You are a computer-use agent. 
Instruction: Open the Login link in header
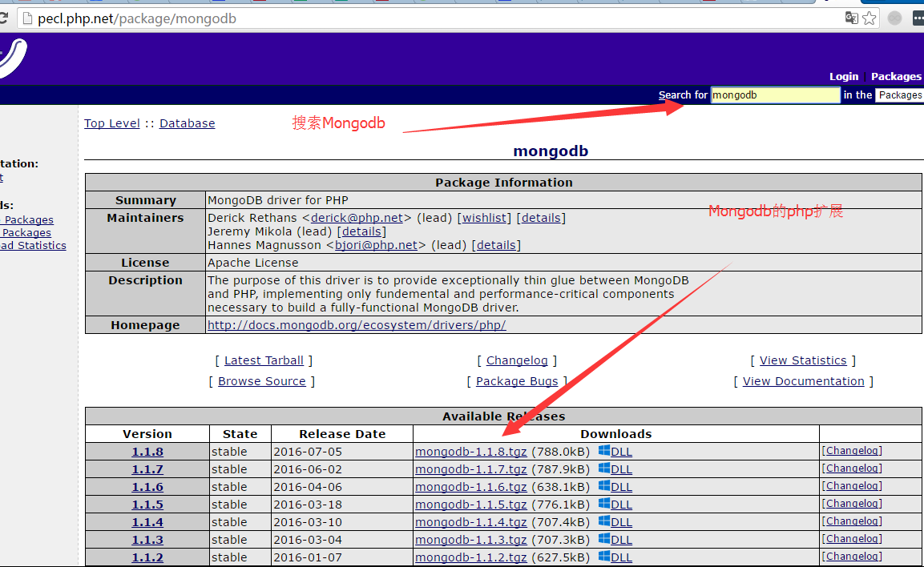pos(844,77)
